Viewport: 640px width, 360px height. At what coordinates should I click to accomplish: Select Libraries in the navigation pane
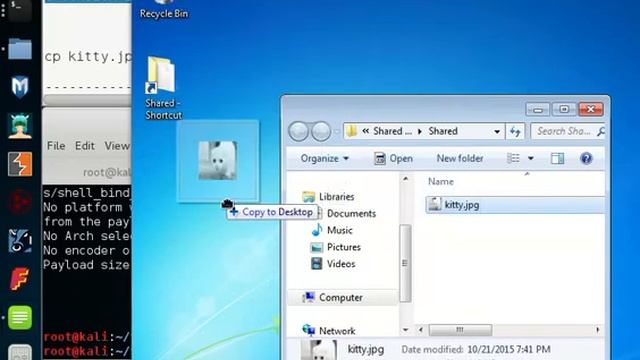pos(329,197)
